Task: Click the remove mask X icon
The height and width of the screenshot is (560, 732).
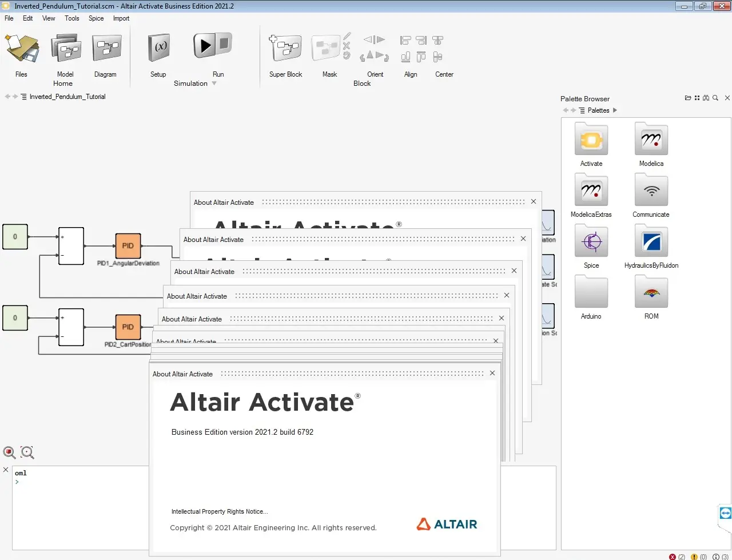Action: tap(347, 46)
